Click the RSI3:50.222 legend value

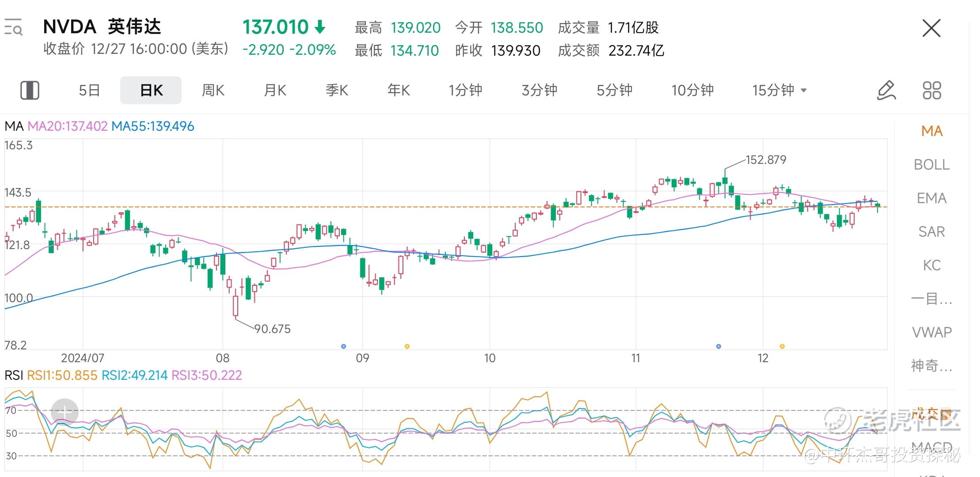click(207, 375)
